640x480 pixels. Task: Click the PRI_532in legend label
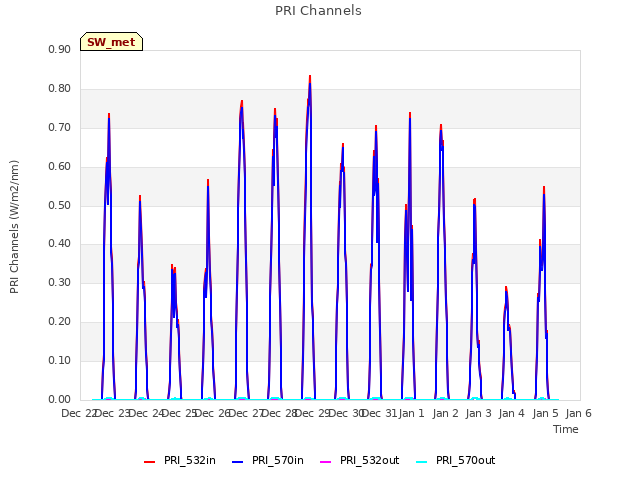coord(190,460)
